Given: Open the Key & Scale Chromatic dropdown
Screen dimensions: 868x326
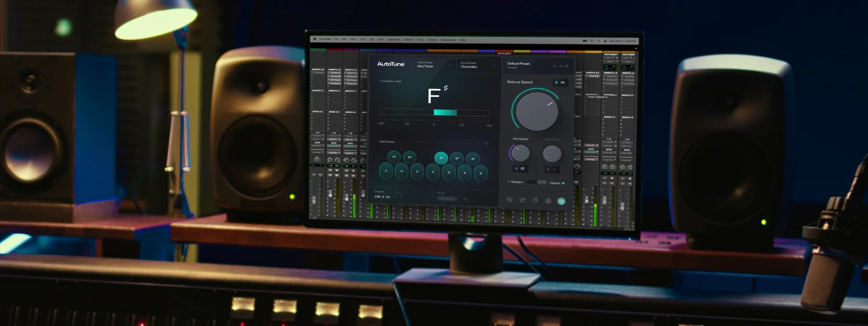Looking at the screenshot, I should [x=478, y=65].
